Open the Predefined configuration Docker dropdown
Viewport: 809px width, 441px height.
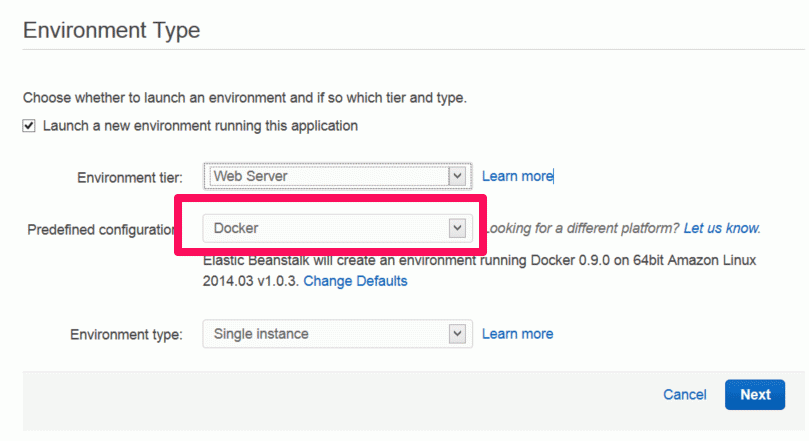coord(337,228)
